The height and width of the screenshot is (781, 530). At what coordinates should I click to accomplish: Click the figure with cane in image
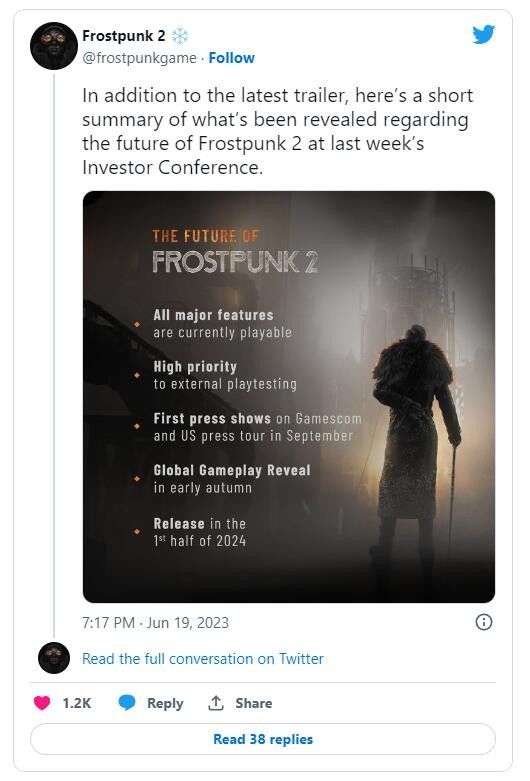pos(418,448)
